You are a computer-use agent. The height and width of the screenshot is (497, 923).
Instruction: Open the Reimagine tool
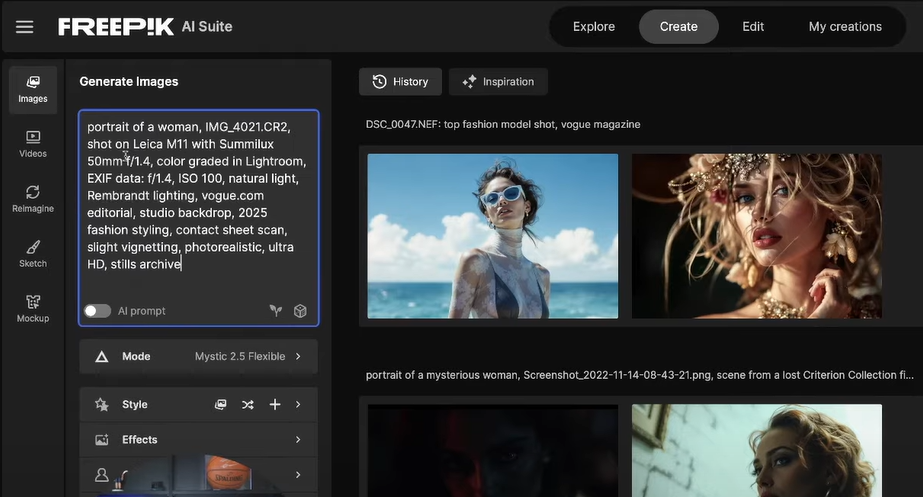(x=33, y=199)
